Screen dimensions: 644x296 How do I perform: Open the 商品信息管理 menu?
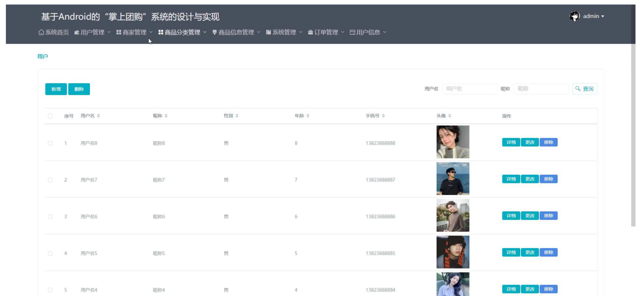pos(236,32)
